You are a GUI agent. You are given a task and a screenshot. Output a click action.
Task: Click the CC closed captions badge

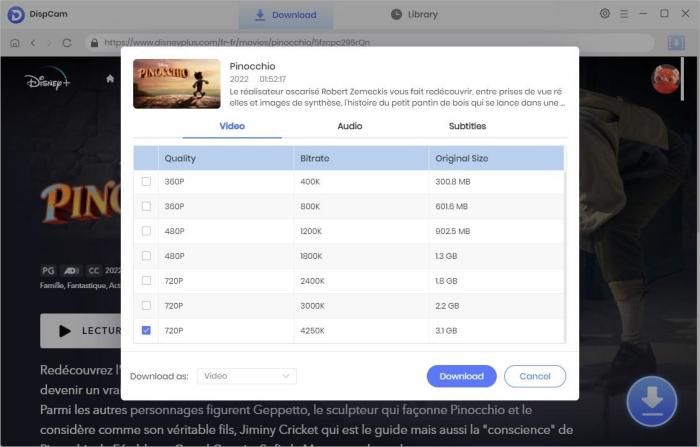click(93, 271)
